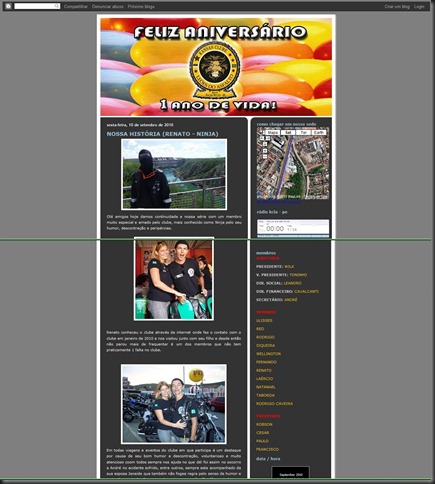
Task: Click member name Siqueira
Action: 265,346
